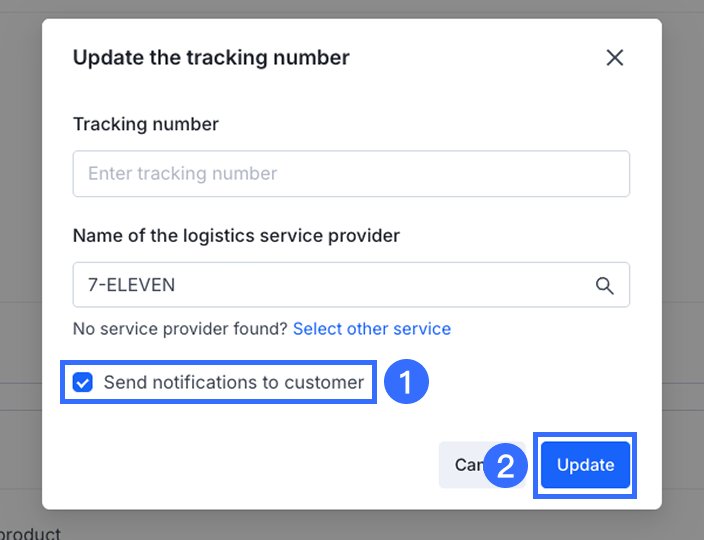Viewport: 704px width, 540px height.
Task: Focus the Enter tracking number field
Action: [351, 174]
